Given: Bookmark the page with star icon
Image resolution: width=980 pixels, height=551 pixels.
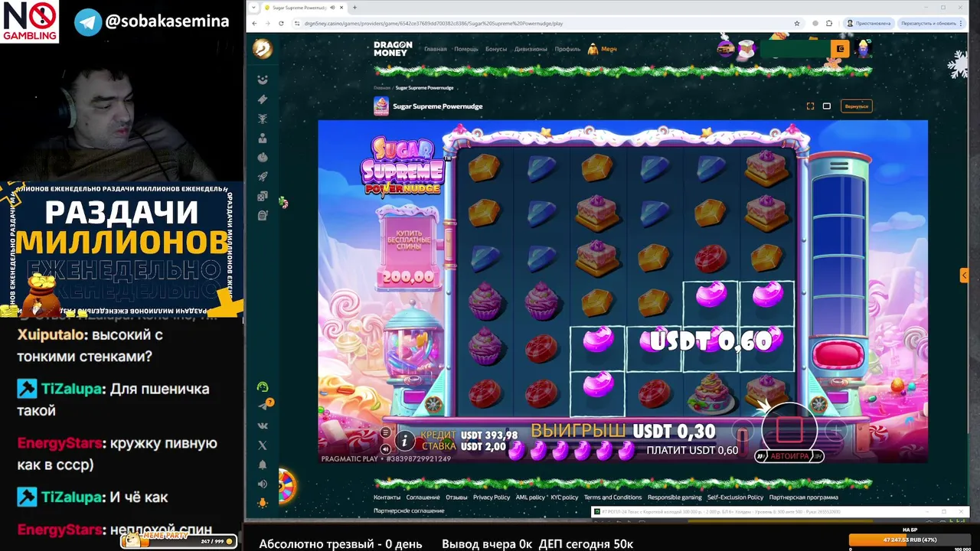Looking at the screenshot, I should point(797,23).
